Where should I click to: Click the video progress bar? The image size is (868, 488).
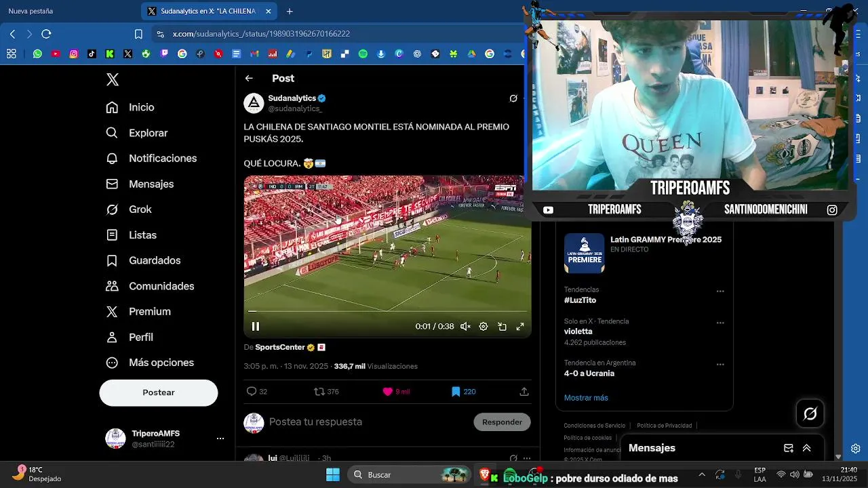tap(387, 312)
